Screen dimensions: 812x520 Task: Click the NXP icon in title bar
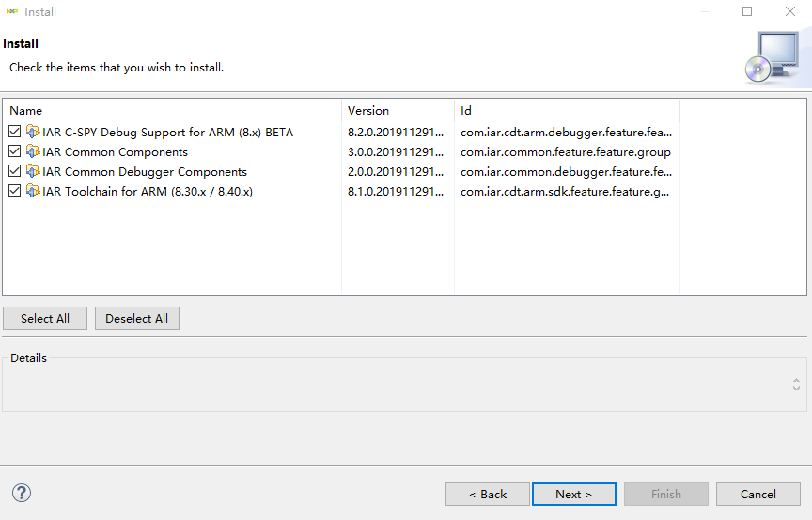coord(12,11)
